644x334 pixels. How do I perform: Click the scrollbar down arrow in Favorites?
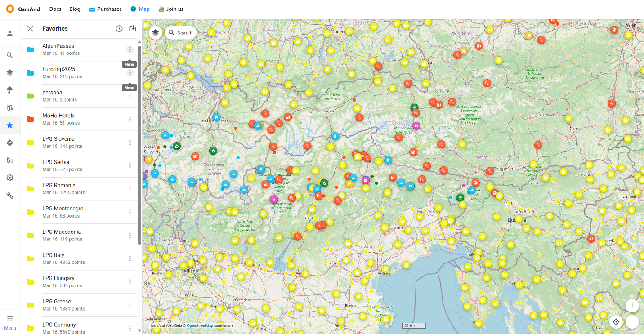point(139,330)
